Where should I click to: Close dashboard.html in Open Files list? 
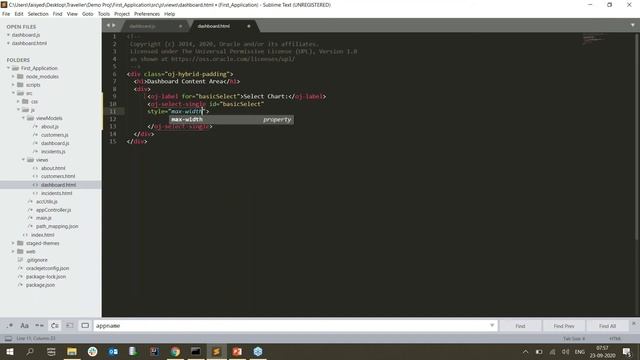tap(8, 43)
